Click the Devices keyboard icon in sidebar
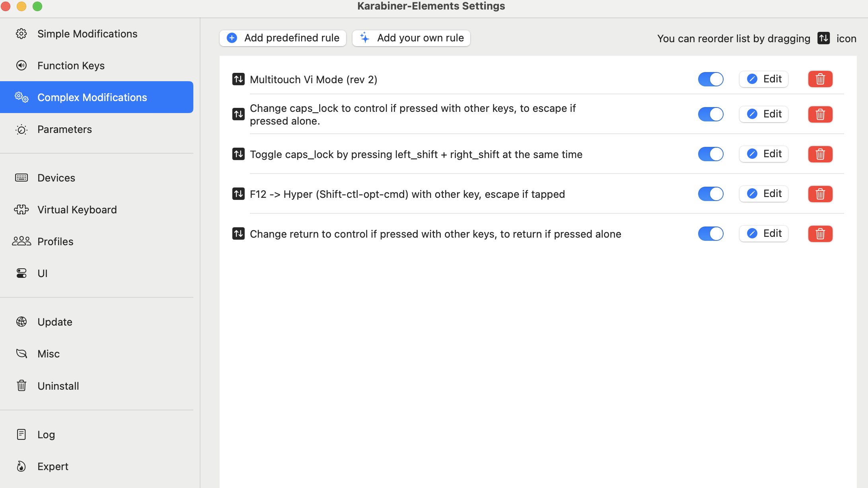This screenshot has height=488, width=868. tap(21, 178)
